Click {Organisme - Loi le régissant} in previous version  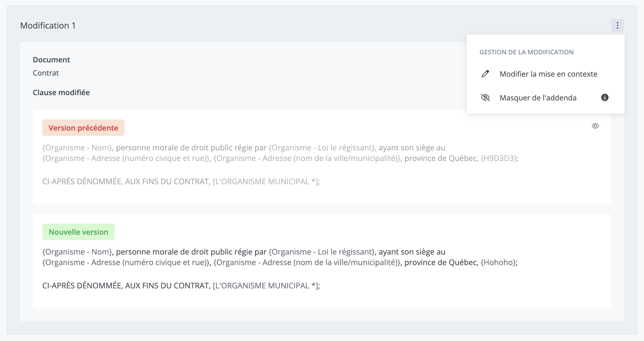[x=322, y=148]
